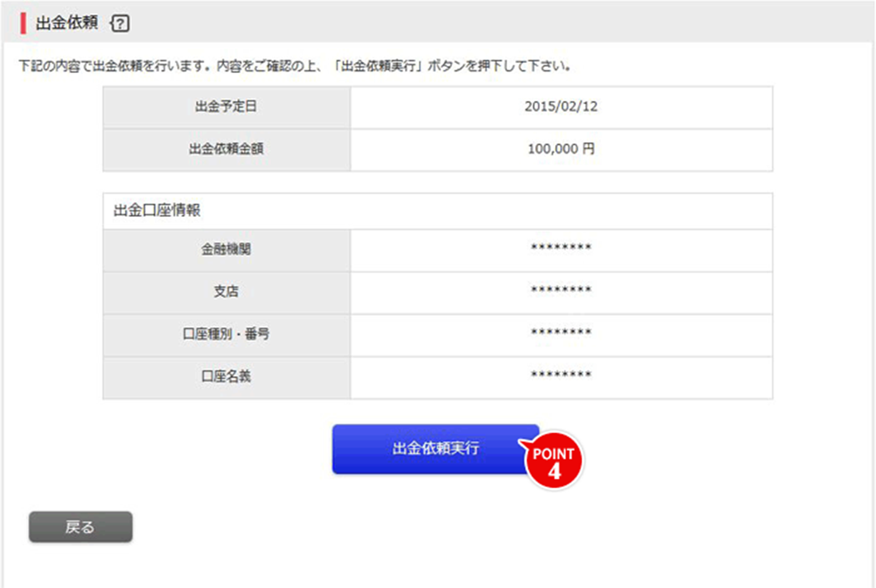Viewport: 876px width, 588px height.
Task: Select the 出金依頼金額 label cell
Action: [227, 149]
